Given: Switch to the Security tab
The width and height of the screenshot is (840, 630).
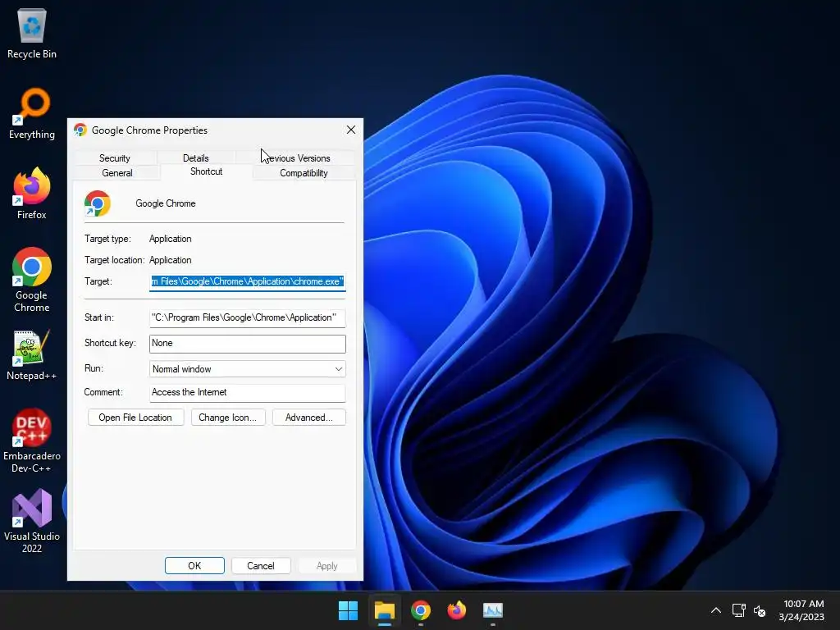Looking at the screenshot, I should click(115, 158).
